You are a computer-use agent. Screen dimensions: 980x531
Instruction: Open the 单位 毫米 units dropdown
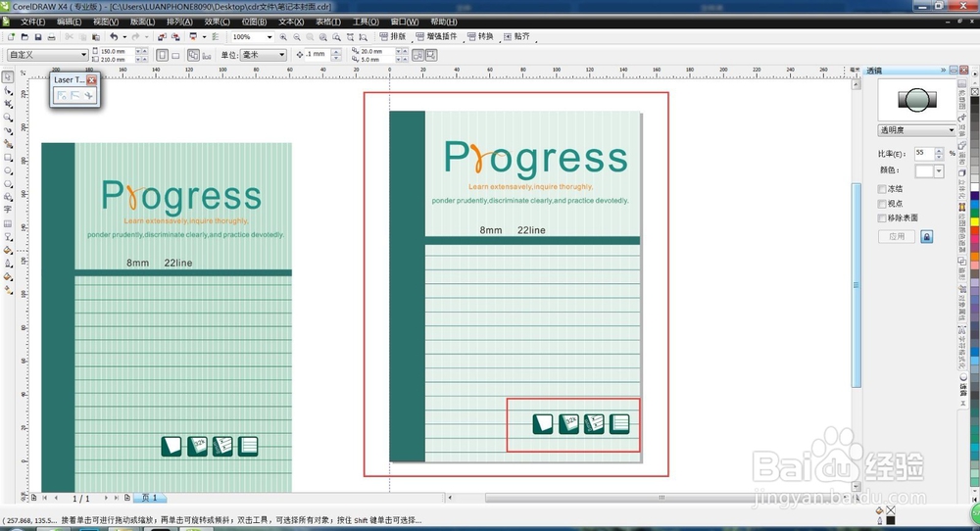(x=281, y=55)
